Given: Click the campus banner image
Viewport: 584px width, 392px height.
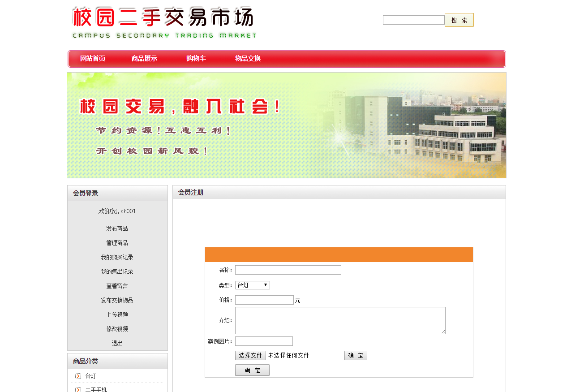Looking at the screenshot, I should pyautogui.click(x=287, y=125).
